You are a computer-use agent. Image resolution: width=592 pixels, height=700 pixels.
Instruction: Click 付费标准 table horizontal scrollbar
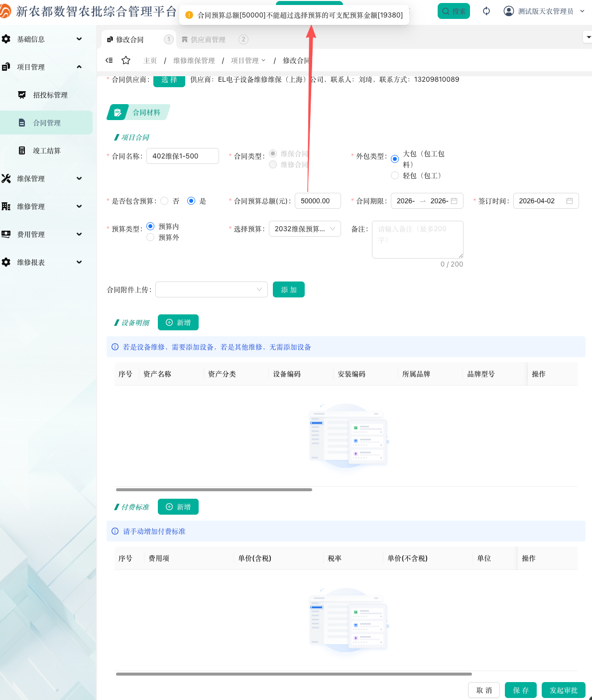[x=294, y=674]
